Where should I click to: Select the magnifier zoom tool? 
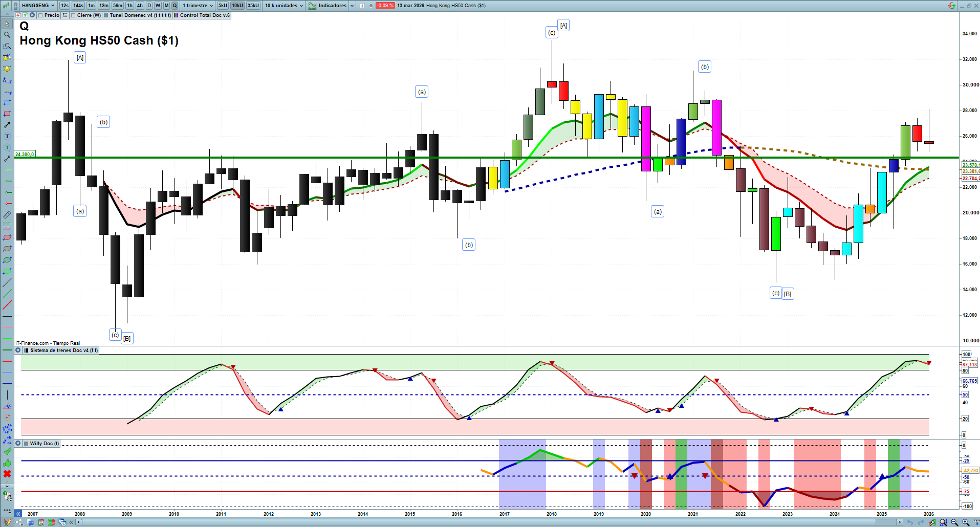pyautogui.click(x=7, y=35)
